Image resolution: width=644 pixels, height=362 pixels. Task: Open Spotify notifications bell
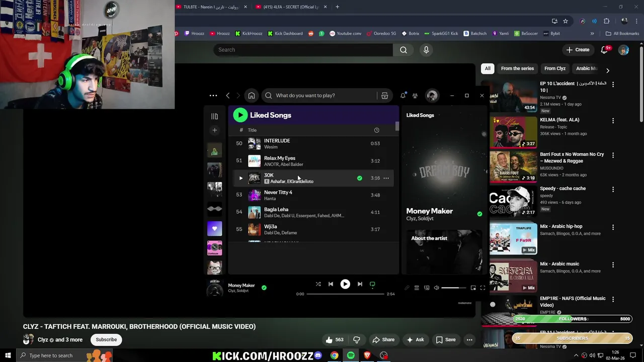[x=403, y=96]
